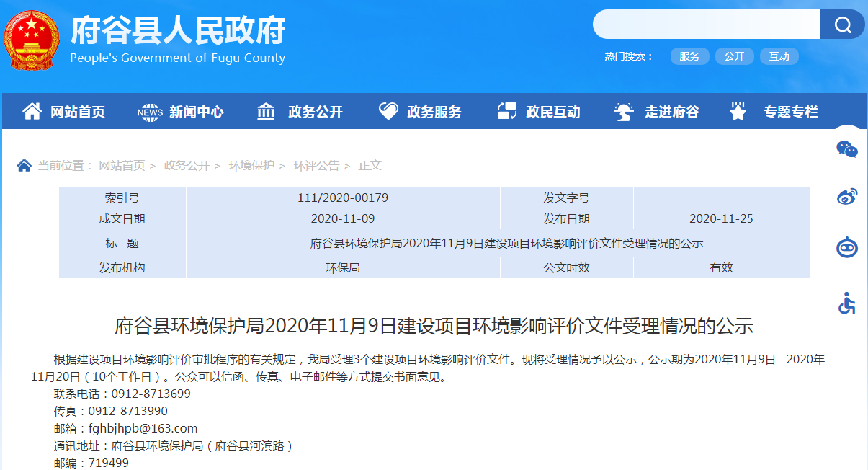The width and height of the screenshot is (868, 470).
Task: Click the heart icon beside 政务服务
Action: (x=388, y=112)
